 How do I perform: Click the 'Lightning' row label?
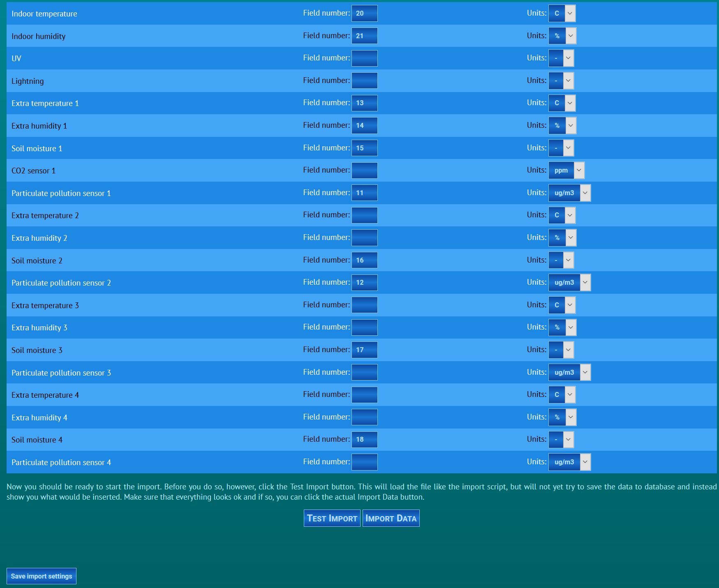click(x=28, y=81)
